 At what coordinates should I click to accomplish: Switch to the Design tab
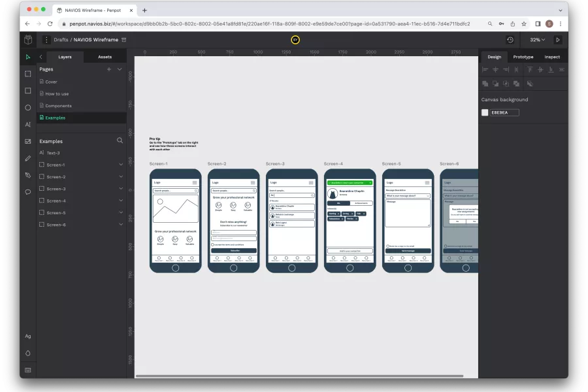[495, 57]
